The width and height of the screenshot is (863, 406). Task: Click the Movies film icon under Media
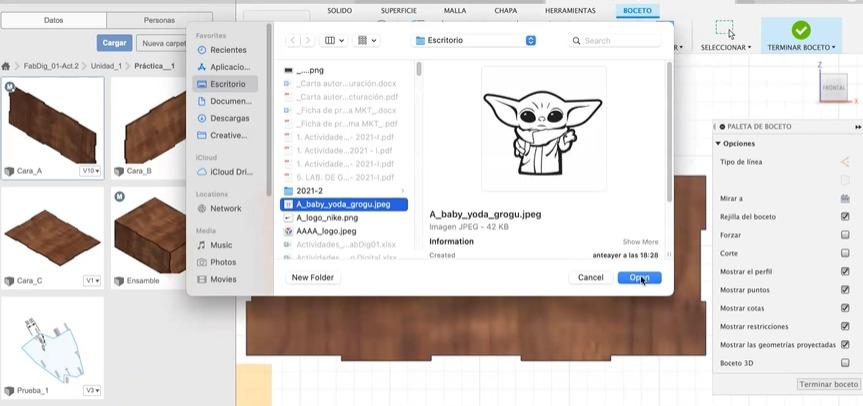201,279
